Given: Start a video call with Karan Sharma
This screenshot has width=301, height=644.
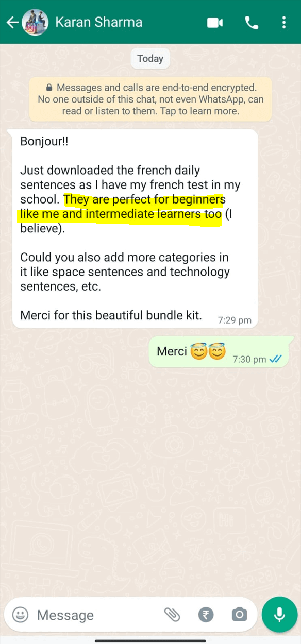Looking at the screenshot, I should (214, 23).
